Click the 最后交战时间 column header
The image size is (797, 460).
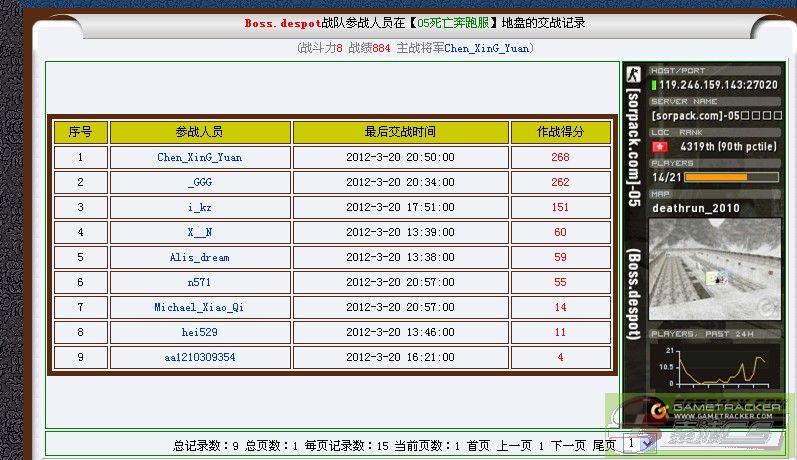click(400, 132)
